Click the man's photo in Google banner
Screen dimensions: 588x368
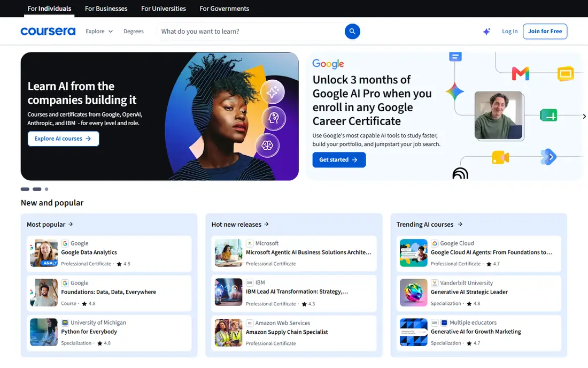(x=498, y=115)
